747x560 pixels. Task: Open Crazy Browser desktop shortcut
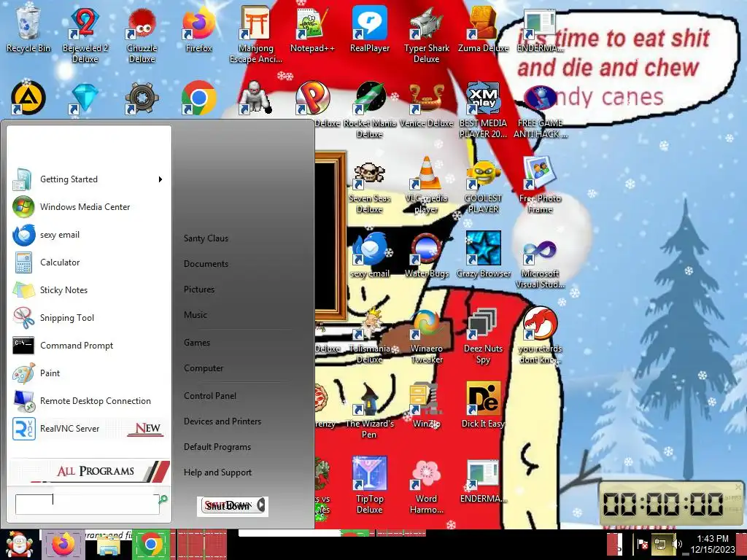coord(484,254)
